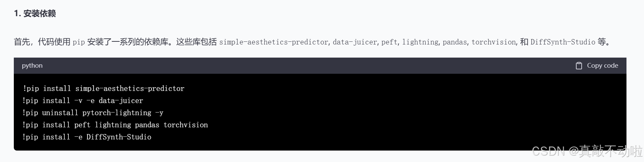644x162 pixels.
Task: Click the pytorch-lightning uninstall code line
Action: point(93,113)
